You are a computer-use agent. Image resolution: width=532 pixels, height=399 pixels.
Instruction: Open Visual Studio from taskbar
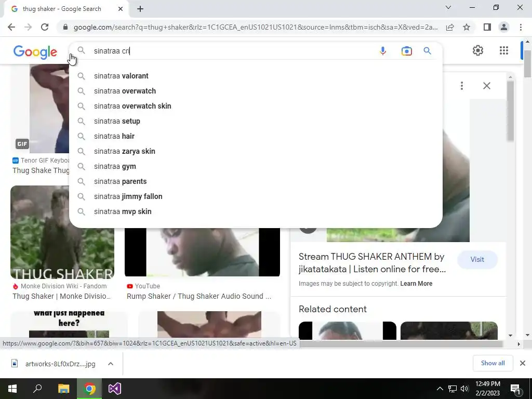(115, 389)
